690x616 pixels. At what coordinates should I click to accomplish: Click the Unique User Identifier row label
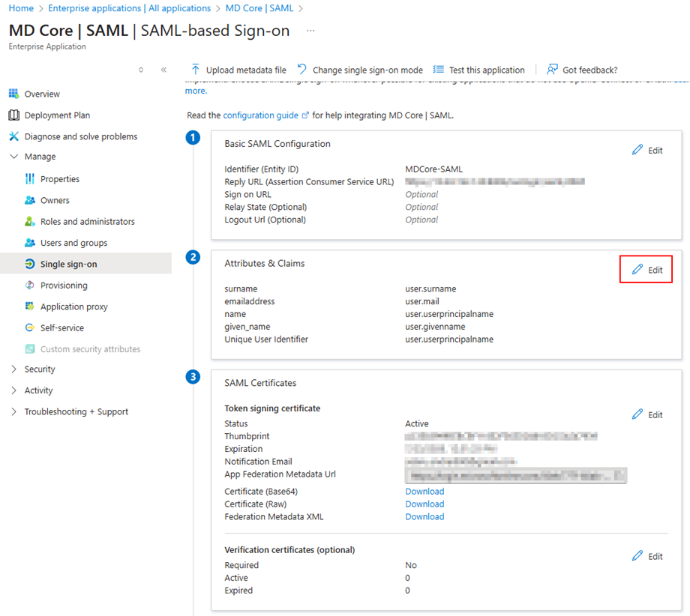coord(266,339)
